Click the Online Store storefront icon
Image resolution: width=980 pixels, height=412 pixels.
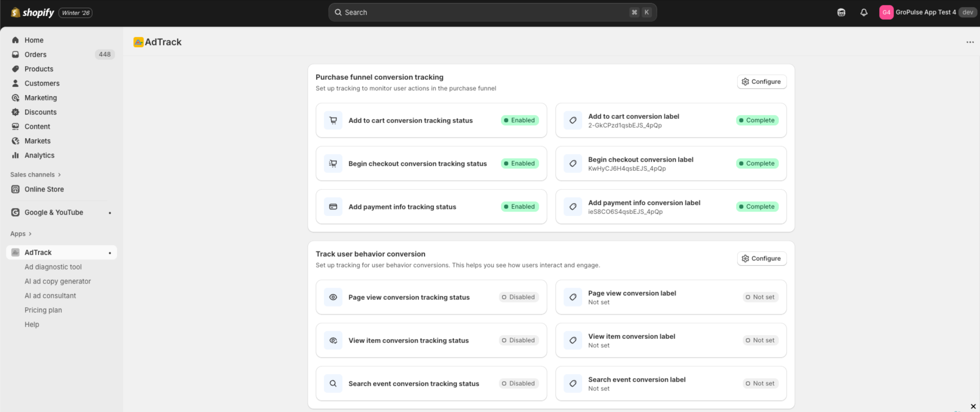point(15,189)
